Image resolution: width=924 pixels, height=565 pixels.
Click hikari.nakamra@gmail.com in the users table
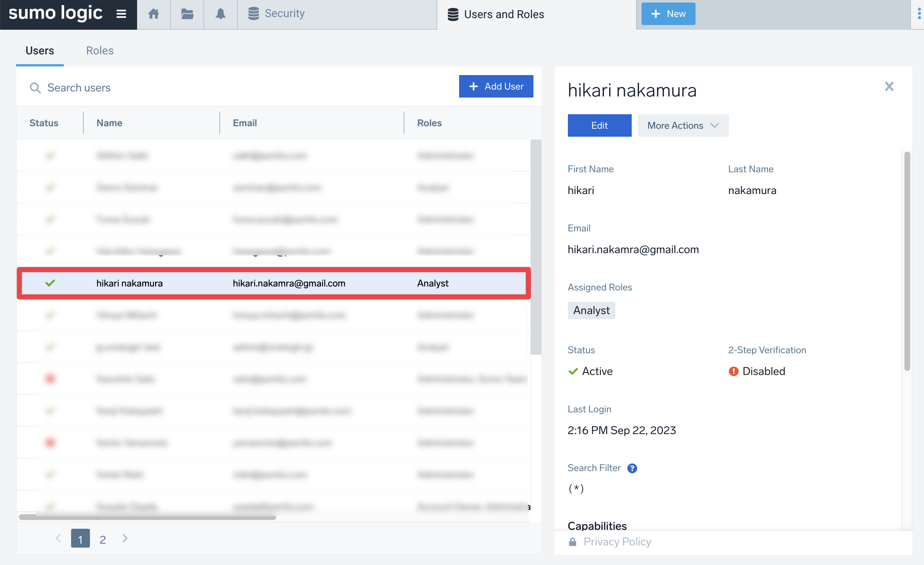(x=289, y=283)
